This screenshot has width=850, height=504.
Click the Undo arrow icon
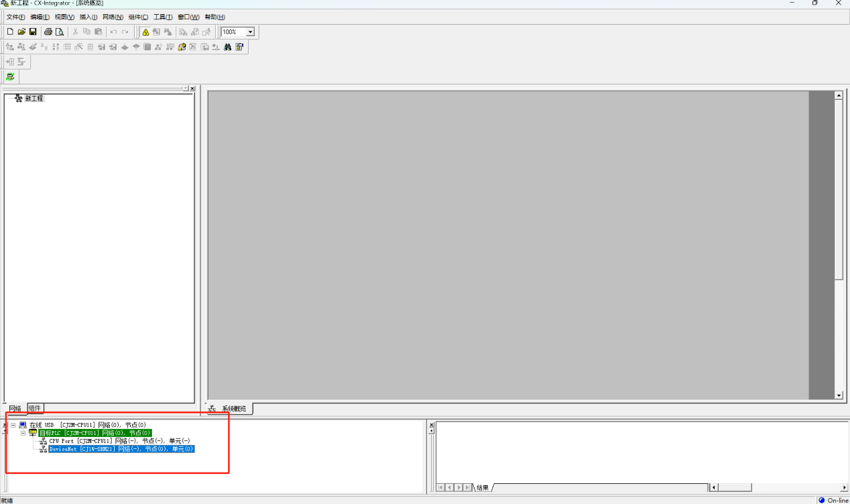pos(114,31)
